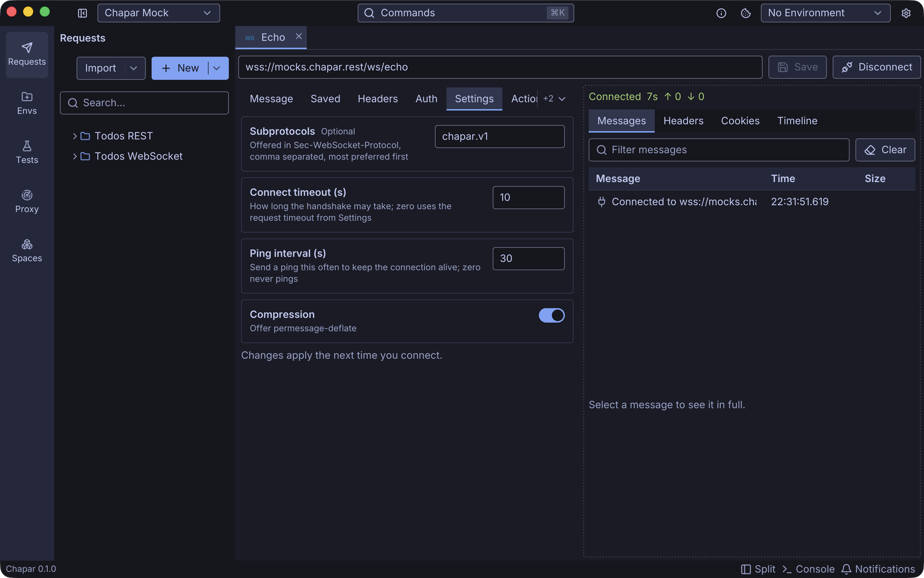The width and height of the screenshot is (924, 578).
Task: Open the New request dropdown arrow
Action: [217, 68]
